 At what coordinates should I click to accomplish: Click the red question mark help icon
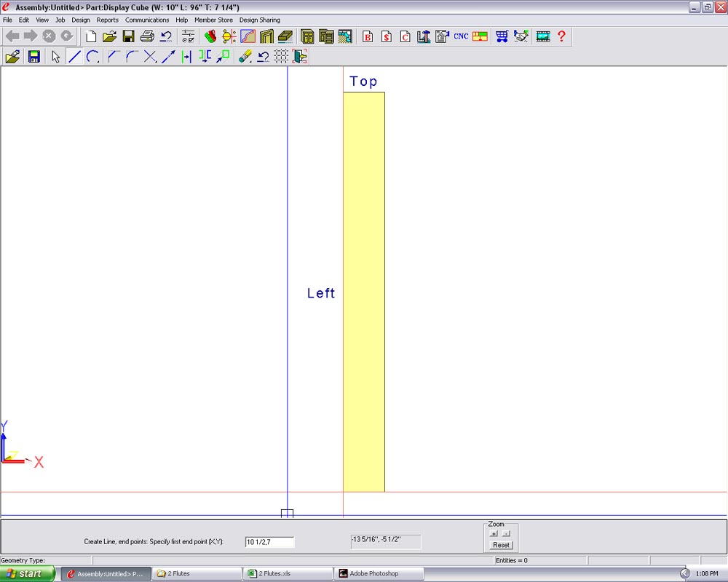[562, 36]
